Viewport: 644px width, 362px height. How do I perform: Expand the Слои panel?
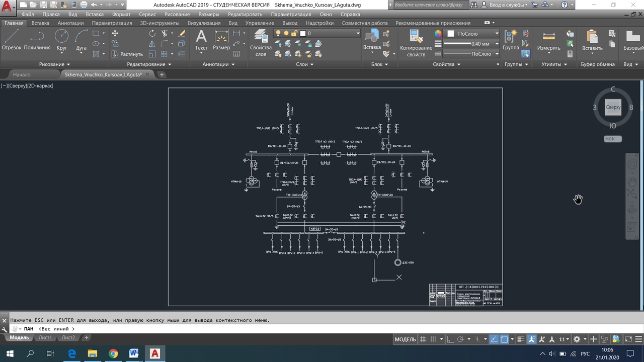[305, 64]
